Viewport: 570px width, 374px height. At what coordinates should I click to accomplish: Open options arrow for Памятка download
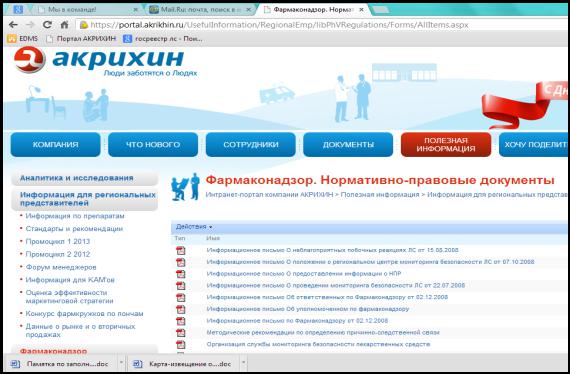pos(121,363)
